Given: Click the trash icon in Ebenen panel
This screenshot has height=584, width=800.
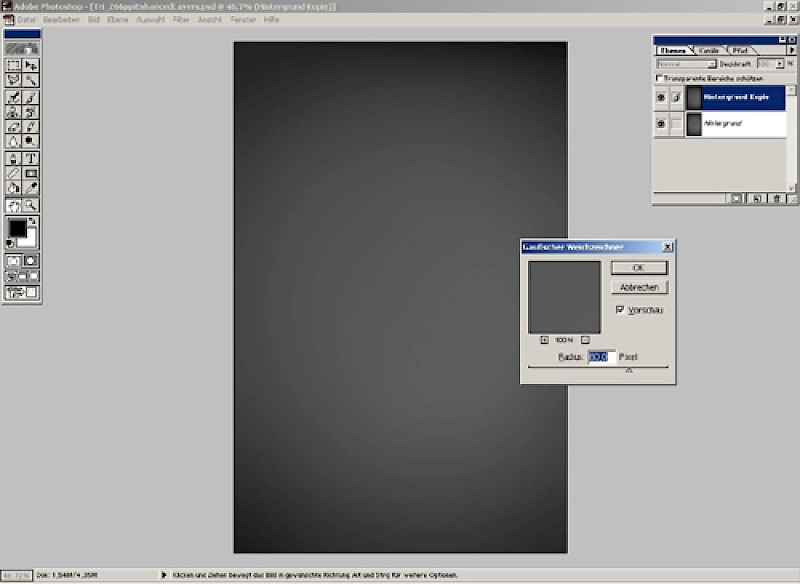Looking at the screenshot, I should [x=777, y=199].
